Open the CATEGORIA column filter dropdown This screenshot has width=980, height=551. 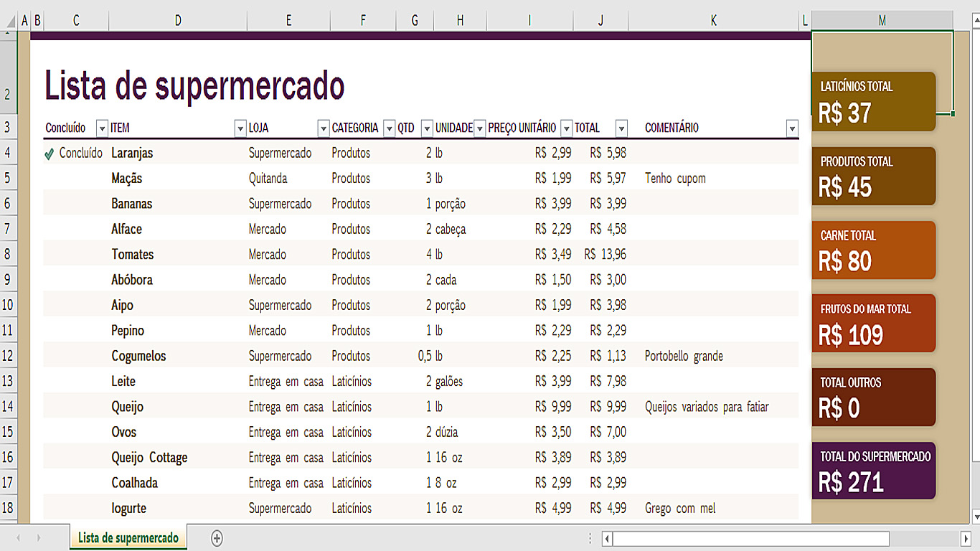[x=390, y=128]
